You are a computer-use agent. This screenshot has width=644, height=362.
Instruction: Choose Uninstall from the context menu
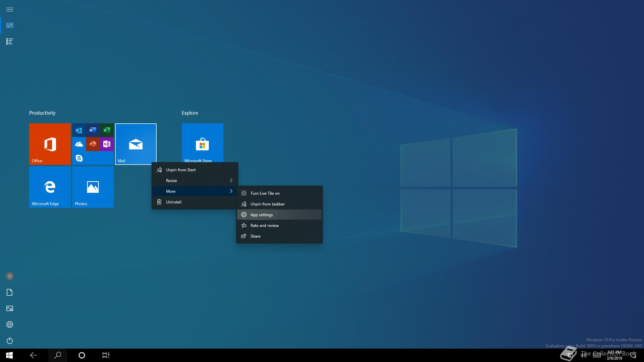point(195,202)
